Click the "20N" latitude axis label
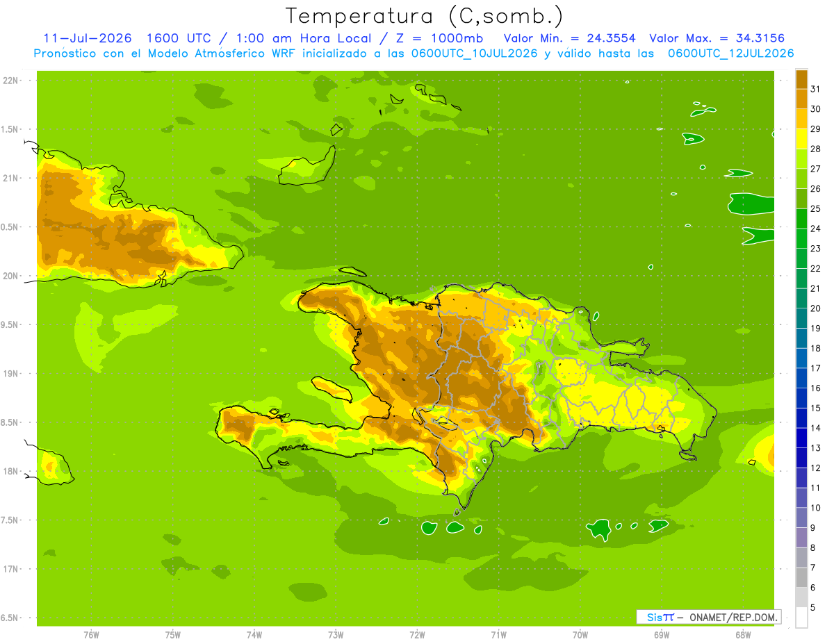The width and height of the screenshot is (834, 644). click(12, 276)
